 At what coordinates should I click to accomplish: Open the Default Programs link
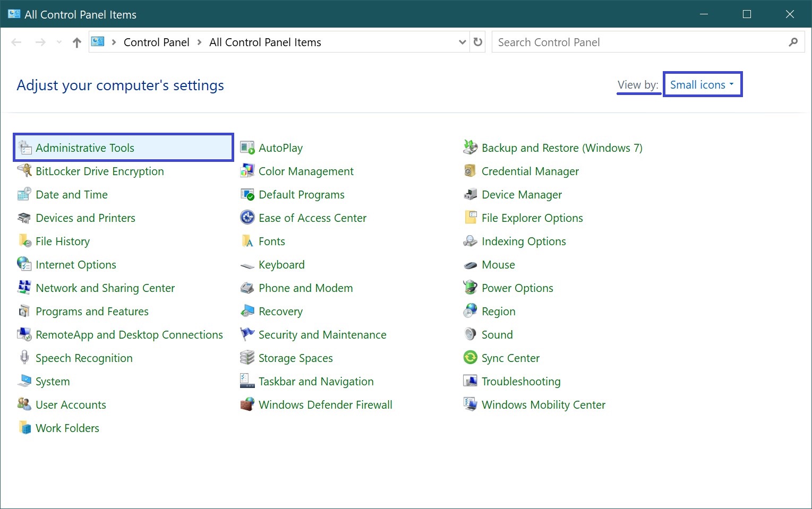click(x=302, y=195)
